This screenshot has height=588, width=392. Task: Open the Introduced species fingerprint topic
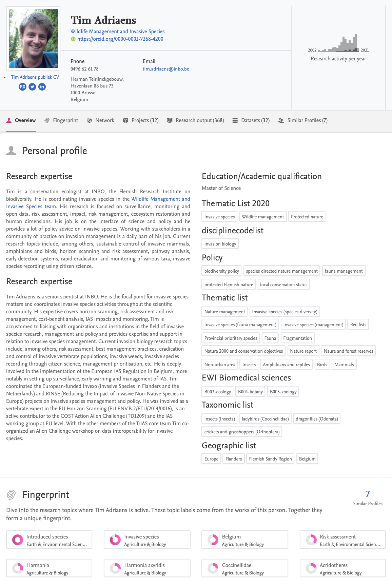click(x=49, y=540)
